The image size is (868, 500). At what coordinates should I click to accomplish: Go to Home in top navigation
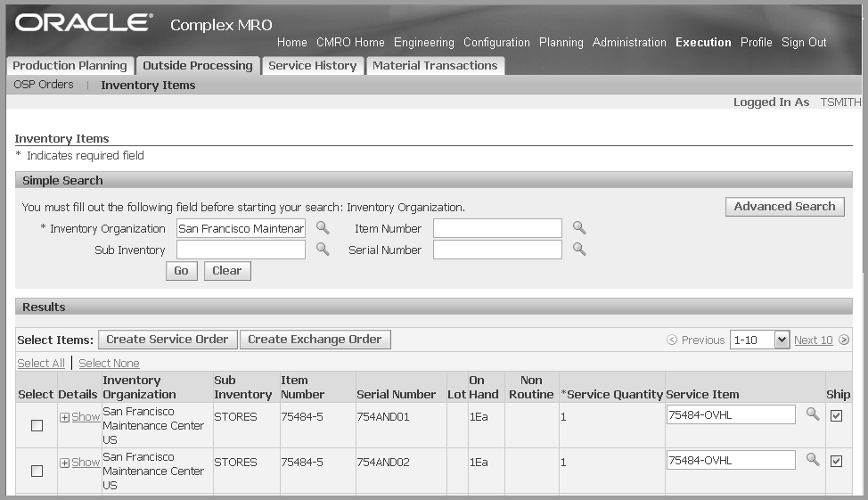[x=291, y=42]
